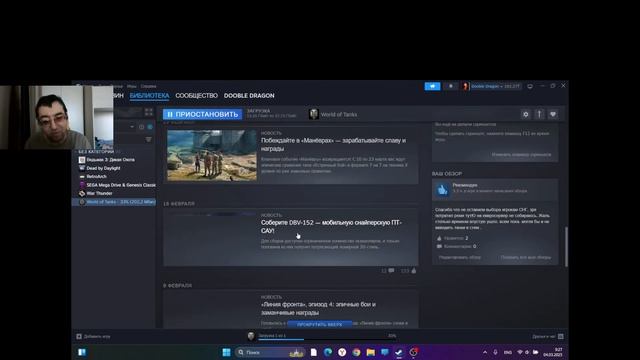Open Yandex browser from taskbar
640x360 pixels.
(x=342, y=352)
